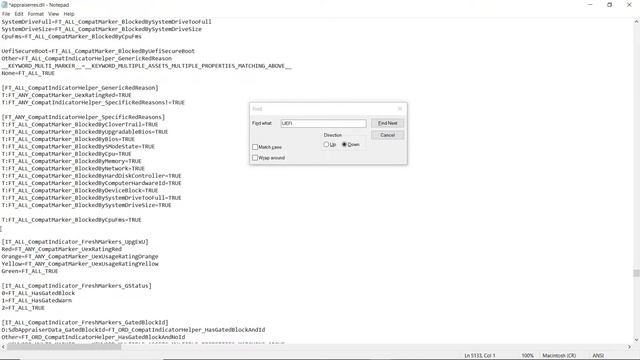Click the [IT_ALL_CompatIndicator_FreshMarkers_GatedBlockId] section header

(x=84, y=323)
